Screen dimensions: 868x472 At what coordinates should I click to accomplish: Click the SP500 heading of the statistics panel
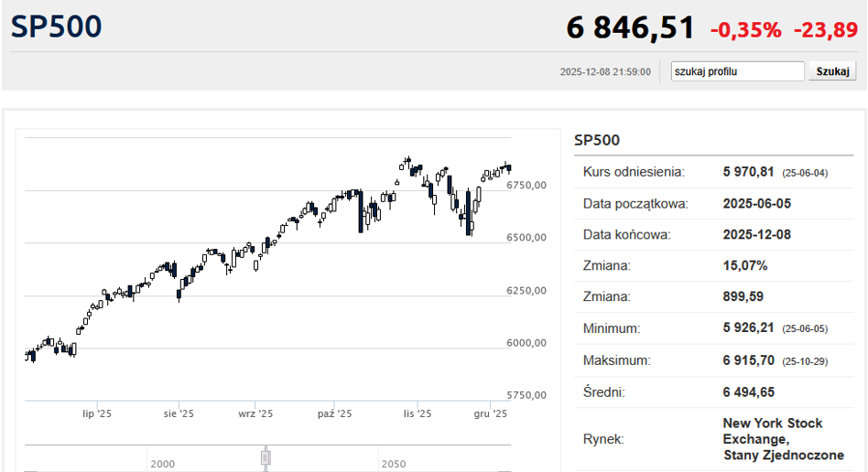pos(597,140)
